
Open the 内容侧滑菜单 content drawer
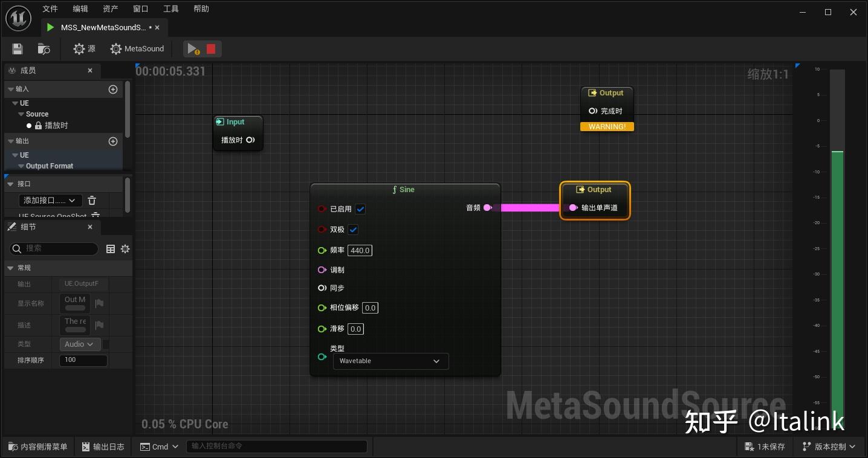coord(38,447)
